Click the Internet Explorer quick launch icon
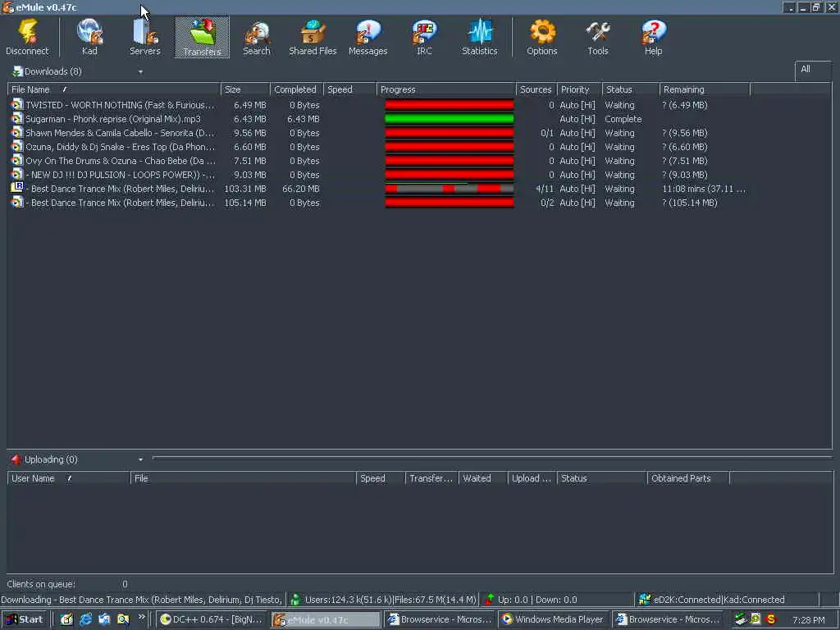 click(85, 619)
